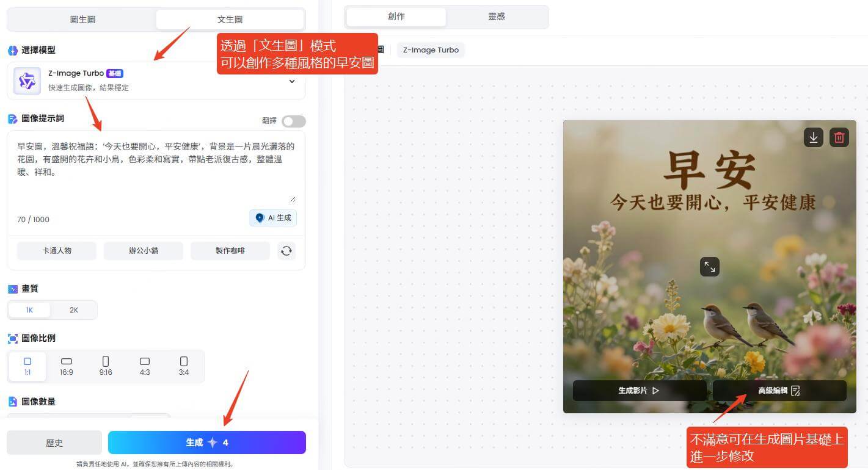This screenshot has width=868, height=470.
Task: Download the generated 早安 image
Action: (x=813, y=137)
